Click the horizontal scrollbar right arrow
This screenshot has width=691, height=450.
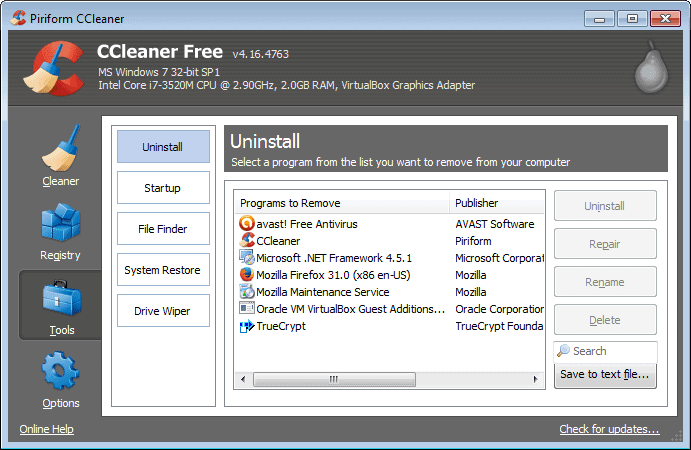tap(535, 379)
